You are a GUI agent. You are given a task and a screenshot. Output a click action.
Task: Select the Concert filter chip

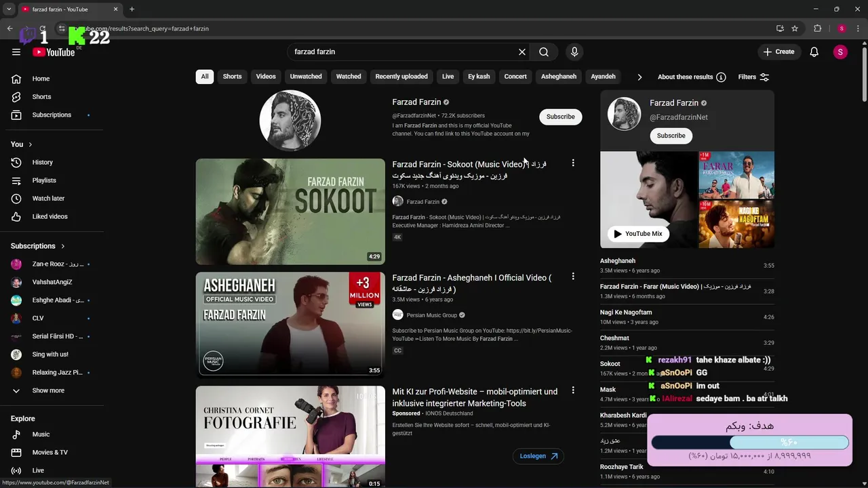pos(515,77)
